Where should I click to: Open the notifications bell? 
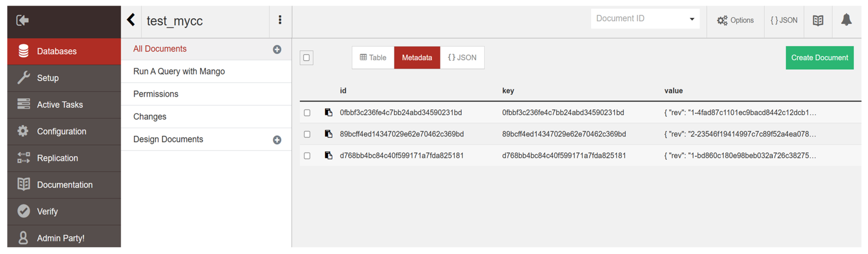846,20
